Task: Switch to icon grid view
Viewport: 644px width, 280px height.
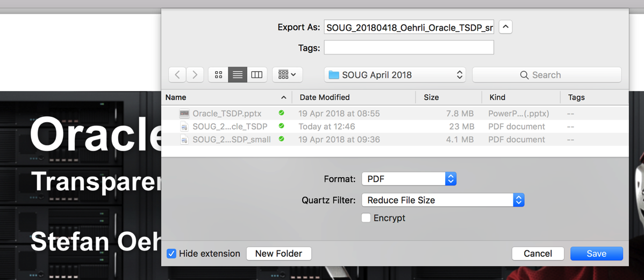Action: 218,75
